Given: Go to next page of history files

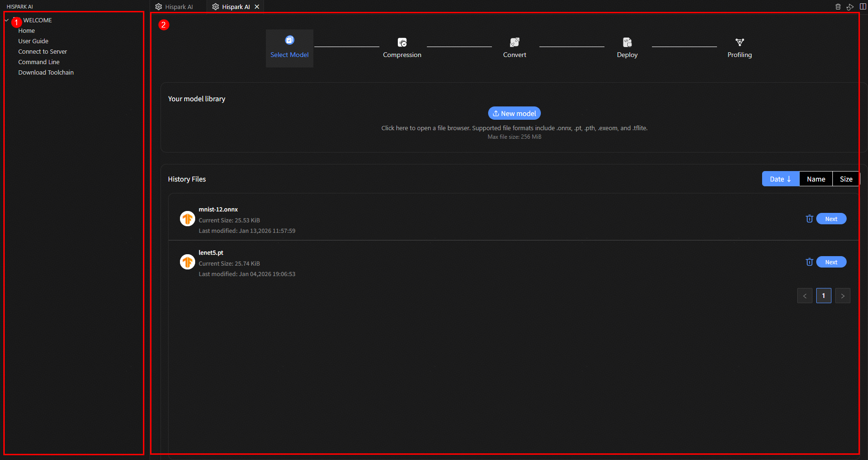Looking at the screenshot, I should click(842, 296).
